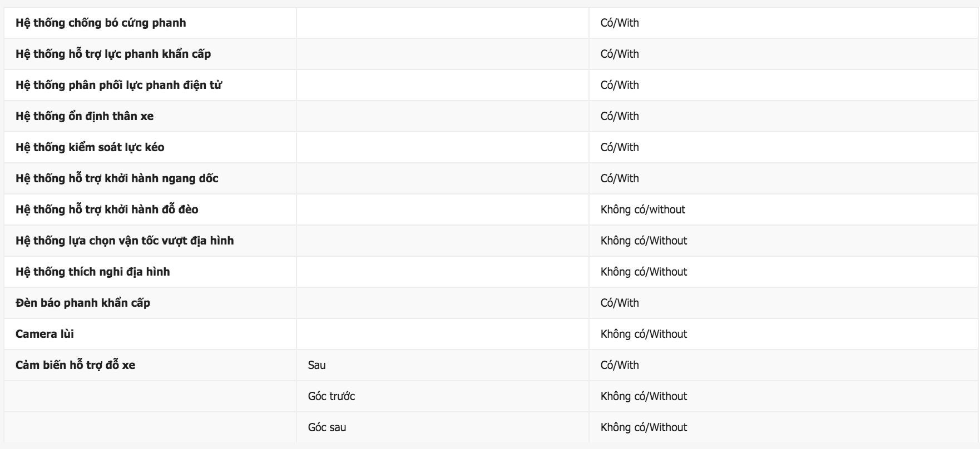
Task: Select the 'Camera lùi' row label
Action: click(44, 334)
